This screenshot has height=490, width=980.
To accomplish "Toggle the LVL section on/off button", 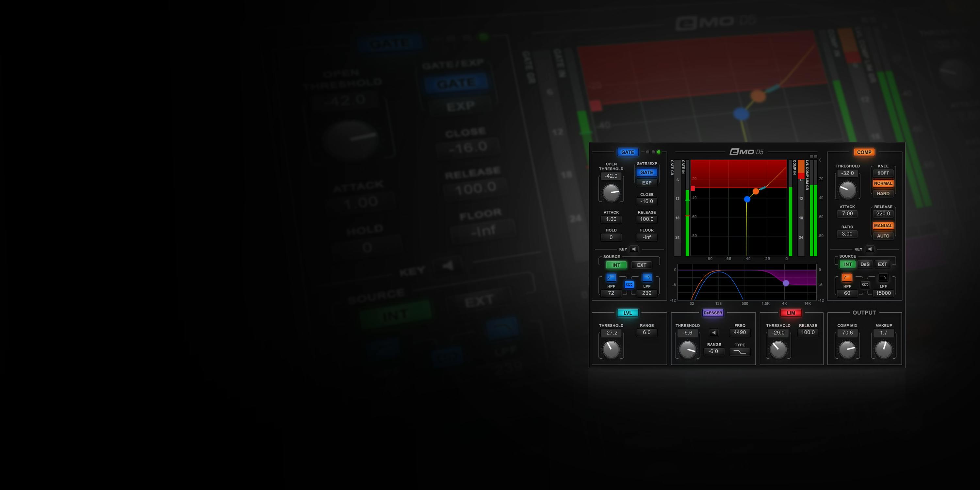I will (x=627, y=313).
